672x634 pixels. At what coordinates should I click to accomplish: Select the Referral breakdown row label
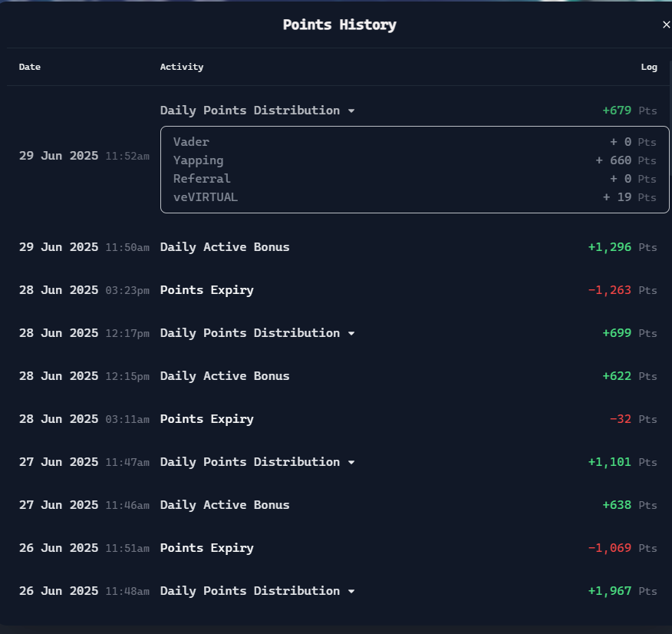(202, 179)
